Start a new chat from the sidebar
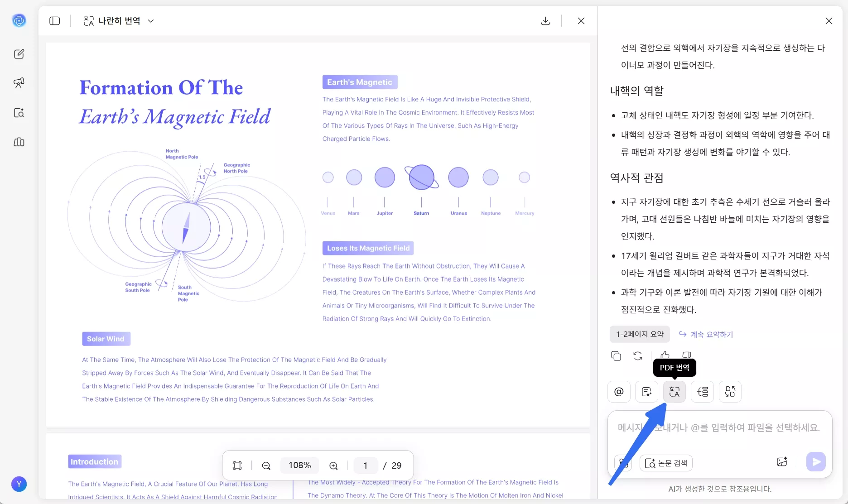The height and width of the screenshot is (504, 848). tap(19, 54)
